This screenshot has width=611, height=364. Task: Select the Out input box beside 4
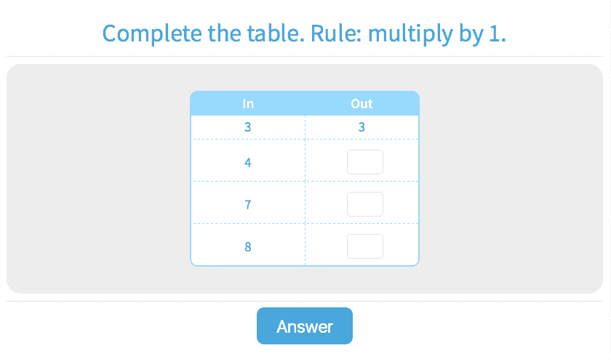[364, 162]
